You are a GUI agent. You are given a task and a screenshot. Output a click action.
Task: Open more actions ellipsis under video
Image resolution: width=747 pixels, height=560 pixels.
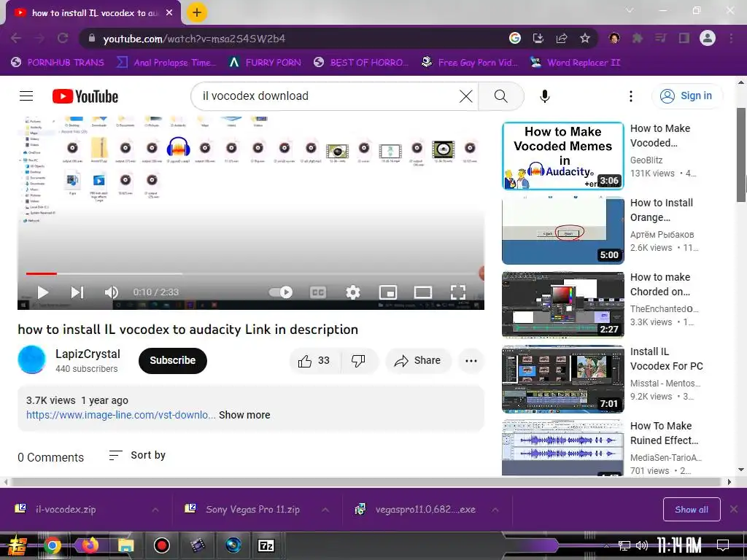471,360
